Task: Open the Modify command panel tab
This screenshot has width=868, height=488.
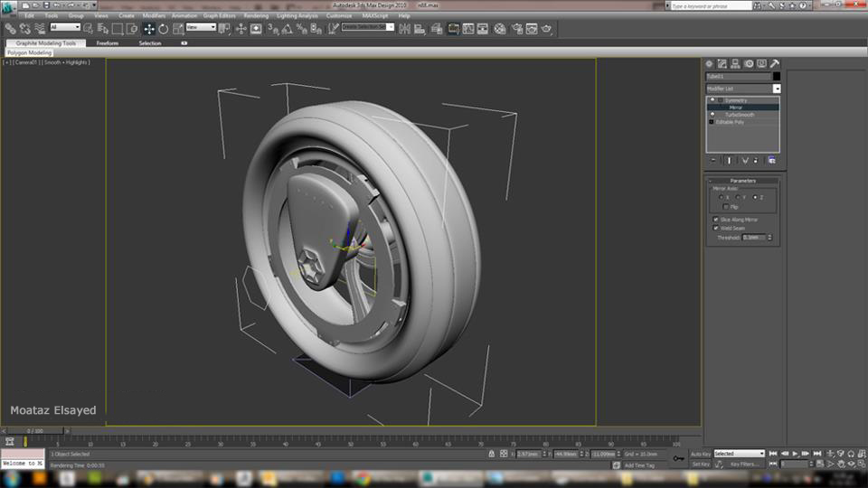Action: [x=722, y=63]
